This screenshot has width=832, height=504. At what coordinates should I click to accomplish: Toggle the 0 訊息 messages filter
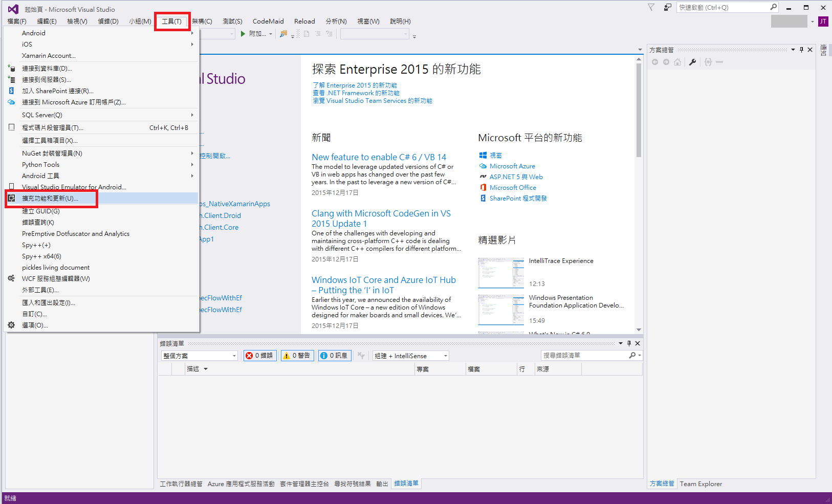click(x=335, y=356)
